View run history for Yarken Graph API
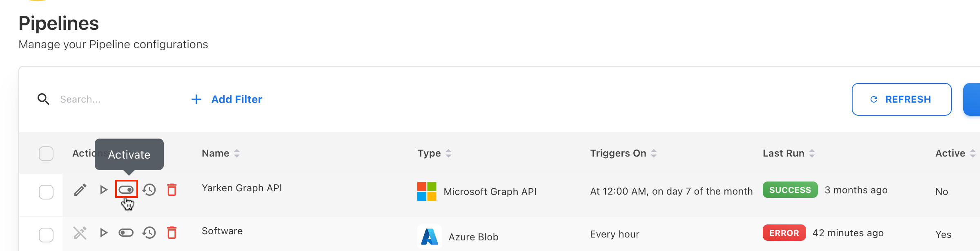Image resolution: width=980 pixels, height=251 pixels. 149,190
